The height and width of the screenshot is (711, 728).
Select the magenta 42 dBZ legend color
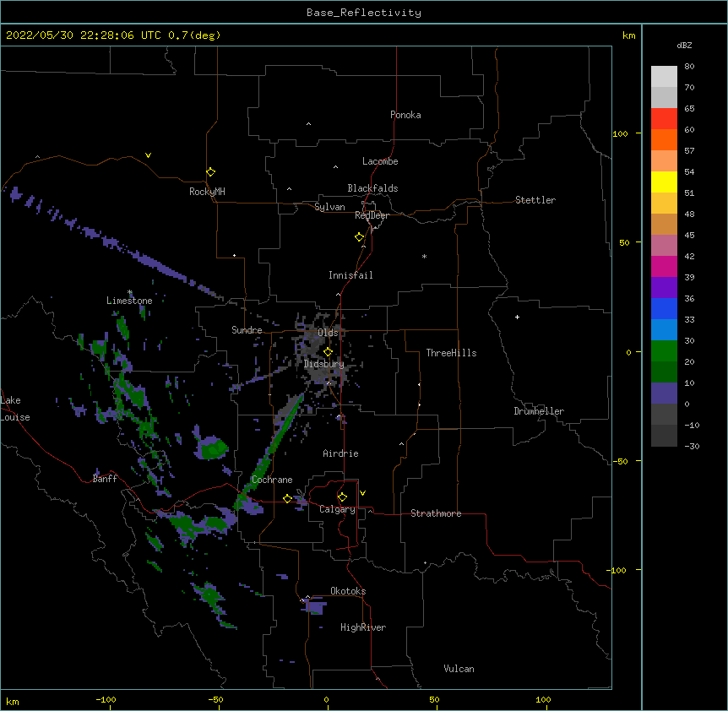pyautogui.click(x=664, y=266)
